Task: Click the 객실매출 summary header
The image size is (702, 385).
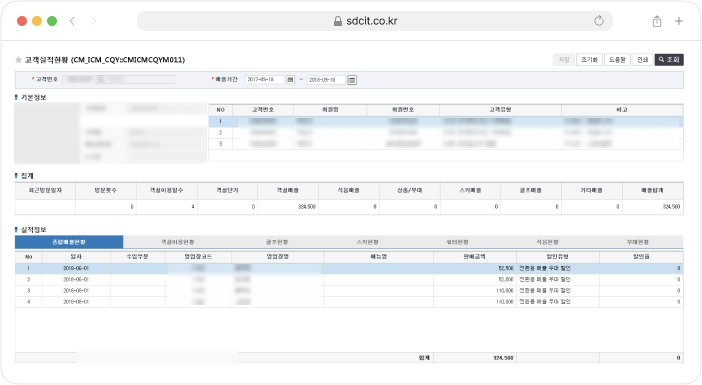Action: 288,190
